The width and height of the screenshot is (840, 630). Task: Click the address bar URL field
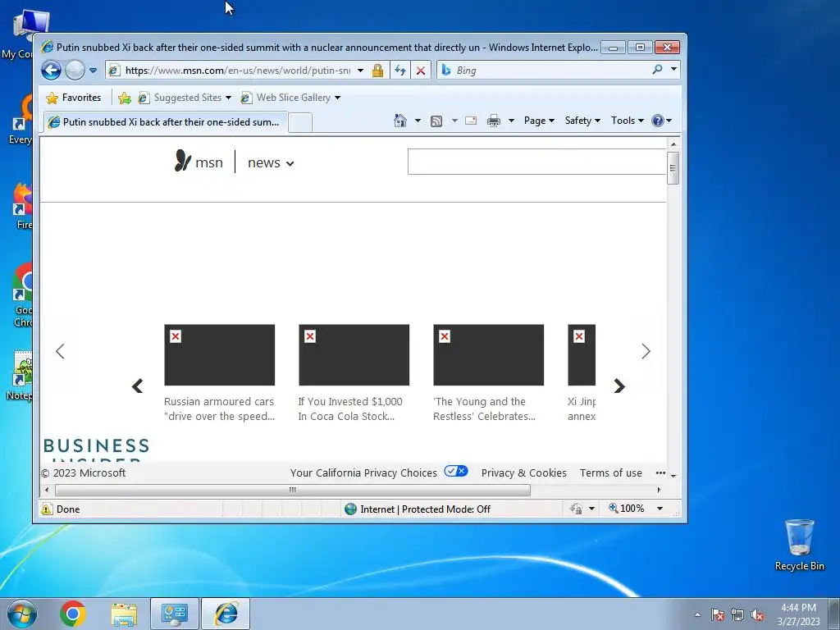click(238, 71)
